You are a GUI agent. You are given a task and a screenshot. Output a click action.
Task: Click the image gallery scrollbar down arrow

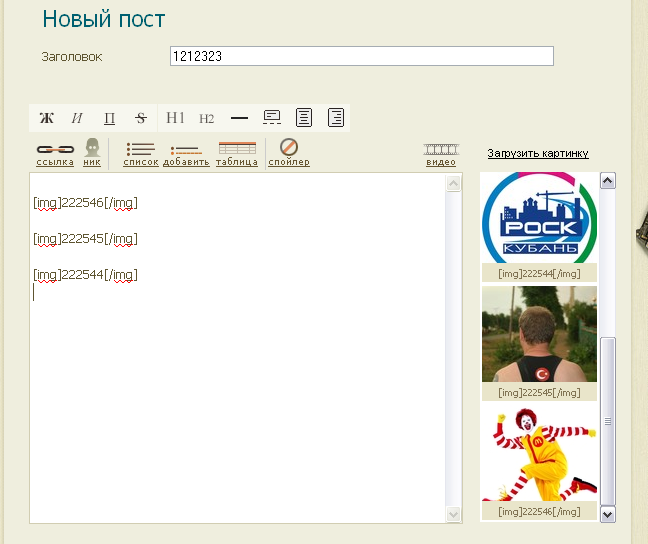[x=608, y=514]
